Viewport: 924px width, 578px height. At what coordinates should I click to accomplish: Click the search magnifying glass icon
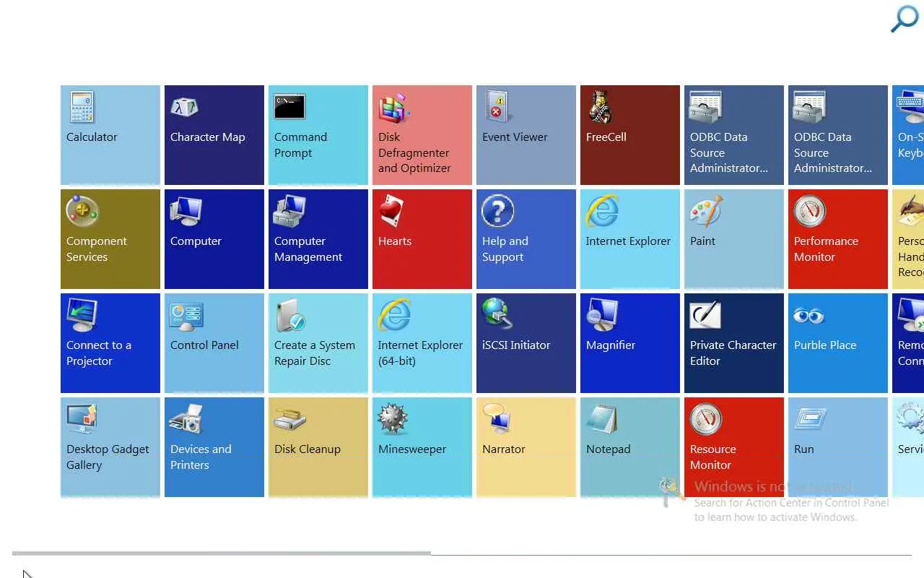[905, 19]
